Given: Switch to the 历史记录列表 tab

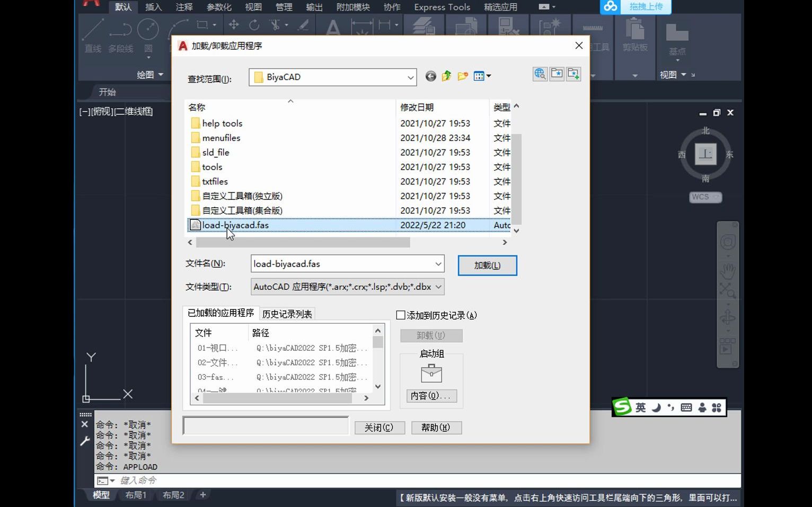Looking at the screenshot, I should (x=287, y=313).
